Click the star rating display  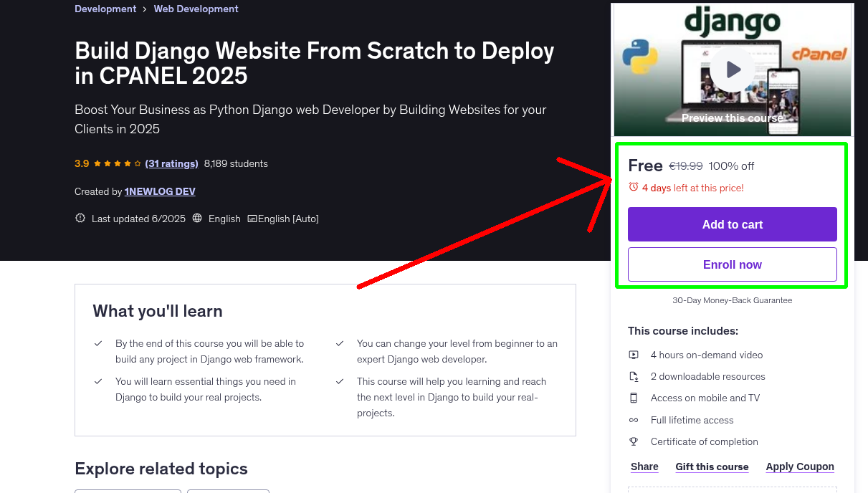click(118, 163)
